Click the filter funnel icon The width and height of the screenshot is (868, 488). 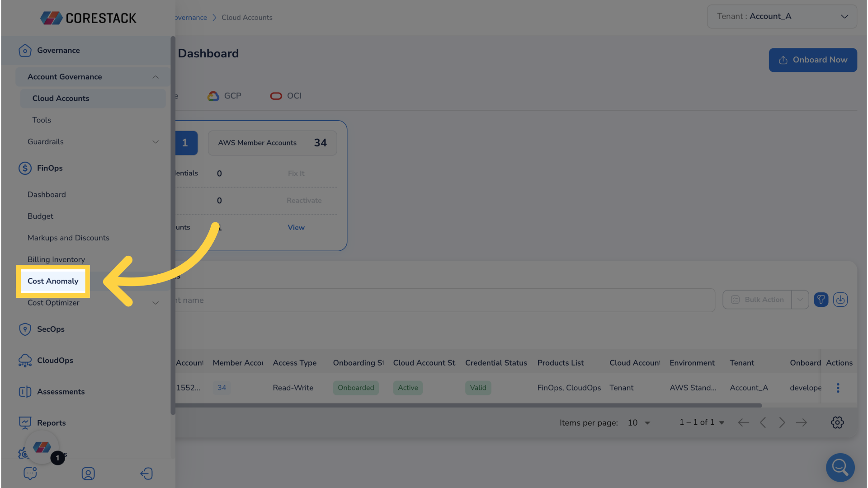(821, 300)
